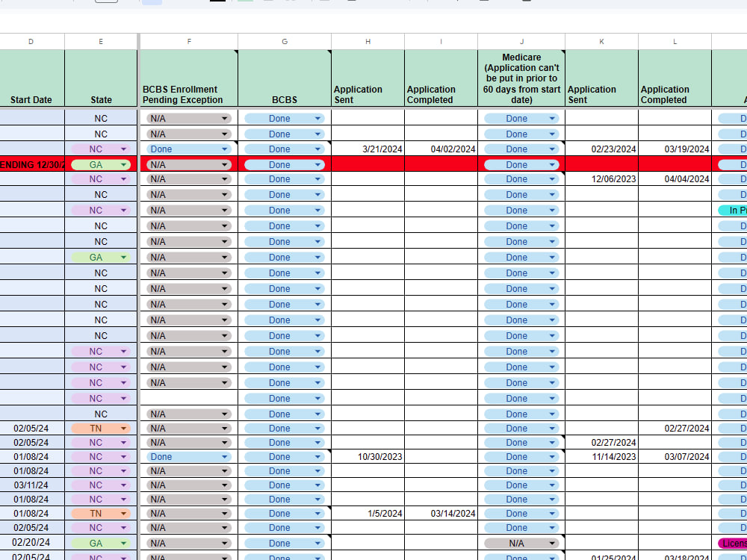Select the cell containing 1/5/2024
This screenshot has height=560, width=747.
(x=368, y=514)
